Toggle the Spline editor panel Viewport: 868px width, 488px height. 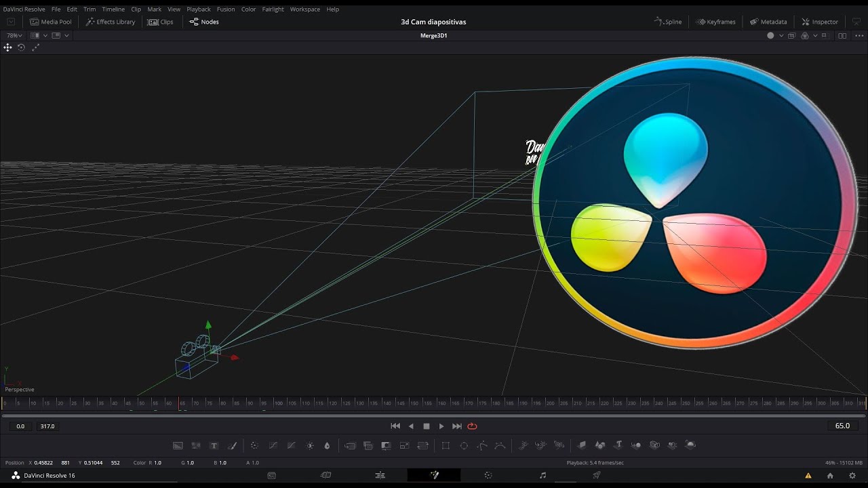click(x=668, y=22)
